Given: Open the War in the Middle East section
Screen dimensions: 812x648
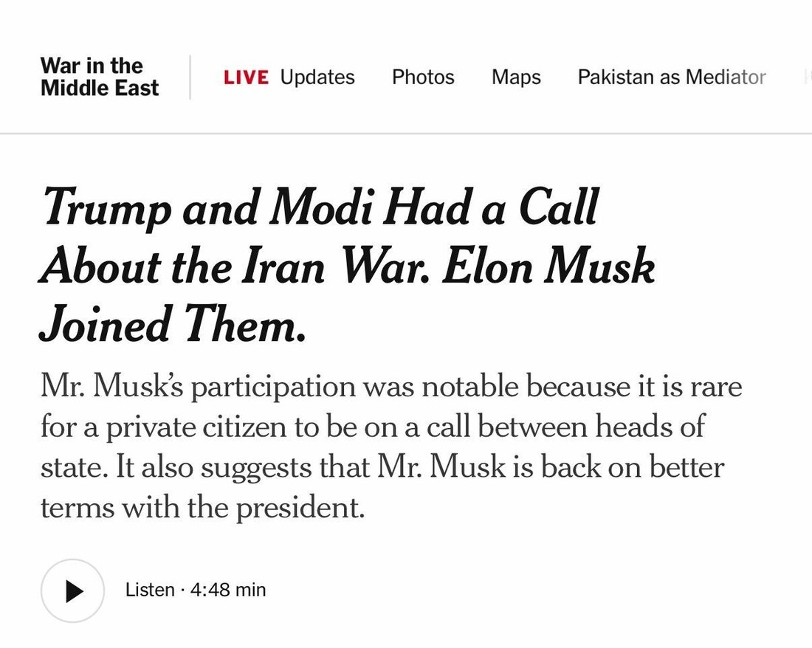Looking at the screenshot, I should point(100,77).
